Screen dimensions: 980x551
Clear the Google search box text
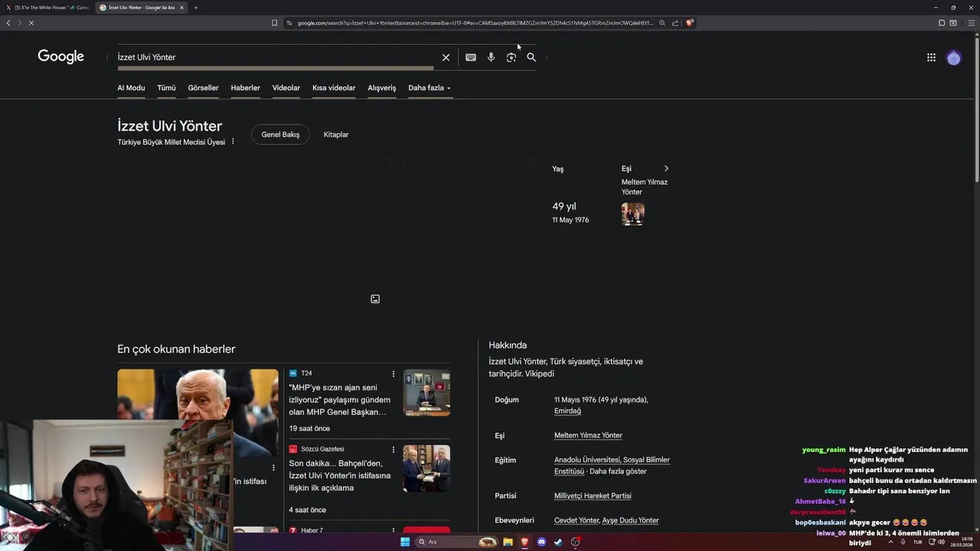(446, 57)
